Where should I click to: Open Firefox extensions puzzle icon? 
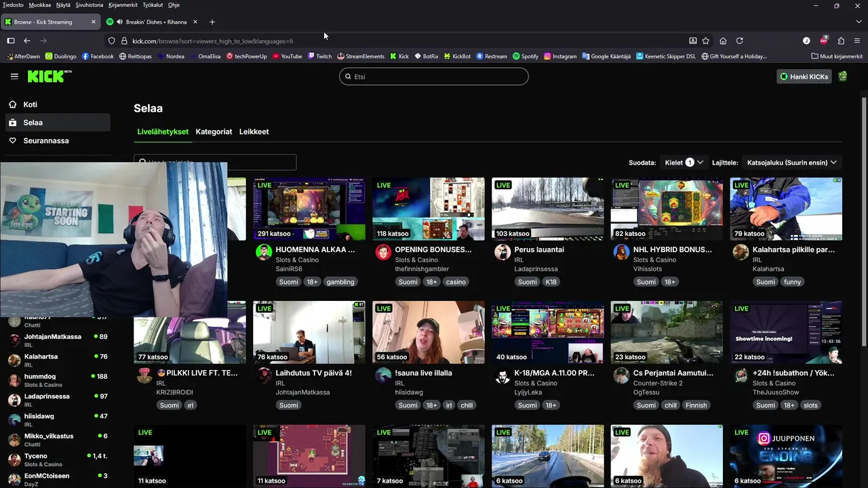[x=841, y=41]
